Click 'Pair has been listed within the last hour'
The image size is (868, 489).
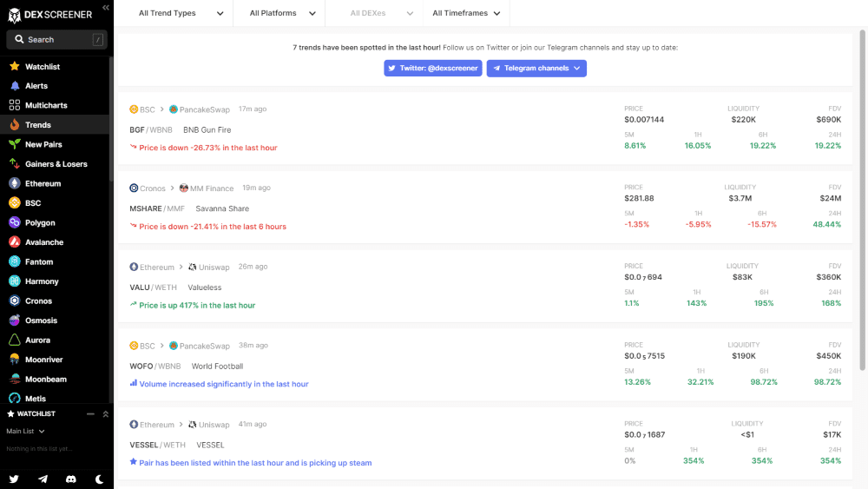click(211, 463)
